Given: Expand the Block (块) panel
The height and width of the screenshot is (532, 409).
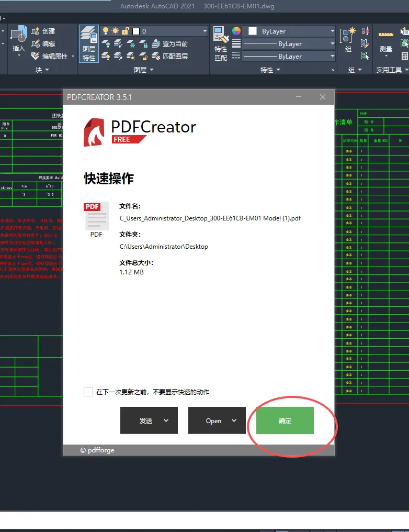Looking at the screenshot, I should click(42, 70).
